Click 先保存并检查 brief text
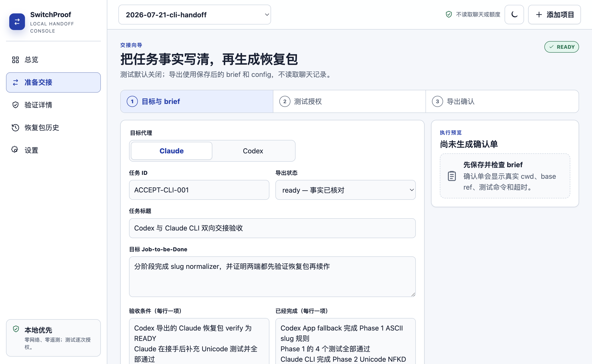This screenshot has width=592, height=364. coord(493,165)
